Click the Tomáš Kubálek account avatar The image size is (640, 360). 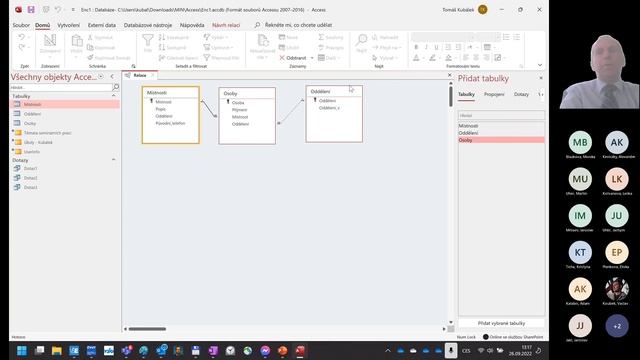[x=482, y=9]
